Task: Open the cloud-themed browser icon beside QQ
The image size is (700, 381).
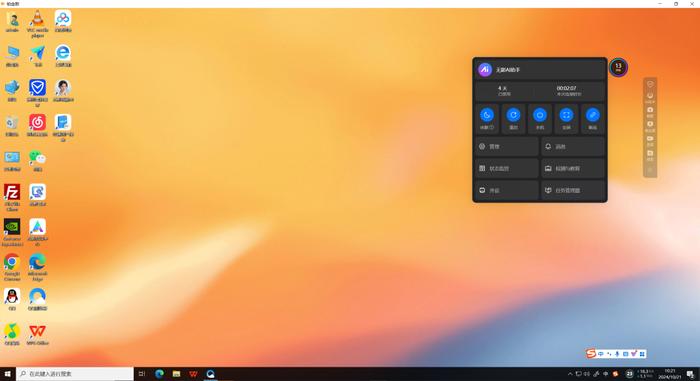Action: pyautogui.click(x=38, y=299)
